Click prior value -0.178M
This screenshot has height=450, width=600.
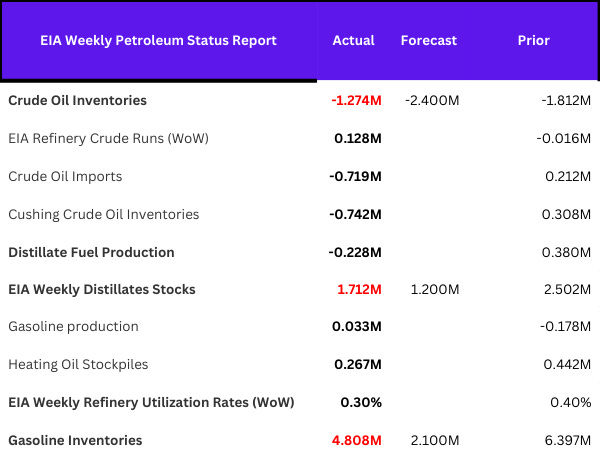click(566, 326)
